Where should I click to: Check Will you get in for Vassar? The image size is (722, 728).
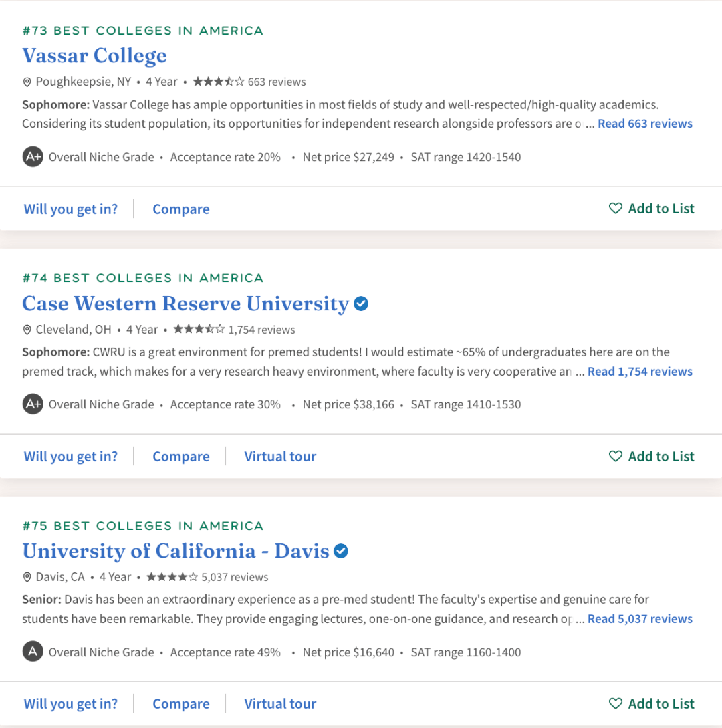[71, 209]
